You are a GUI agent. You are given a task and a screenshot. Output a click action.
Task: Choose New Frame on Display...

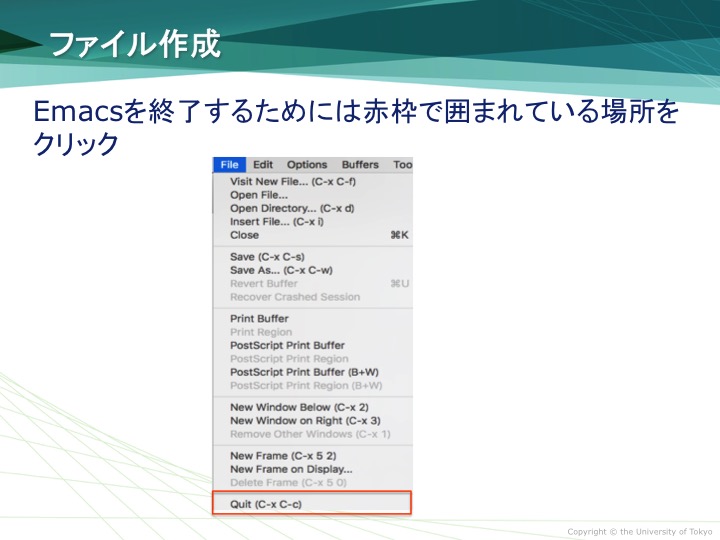(313, 469)
